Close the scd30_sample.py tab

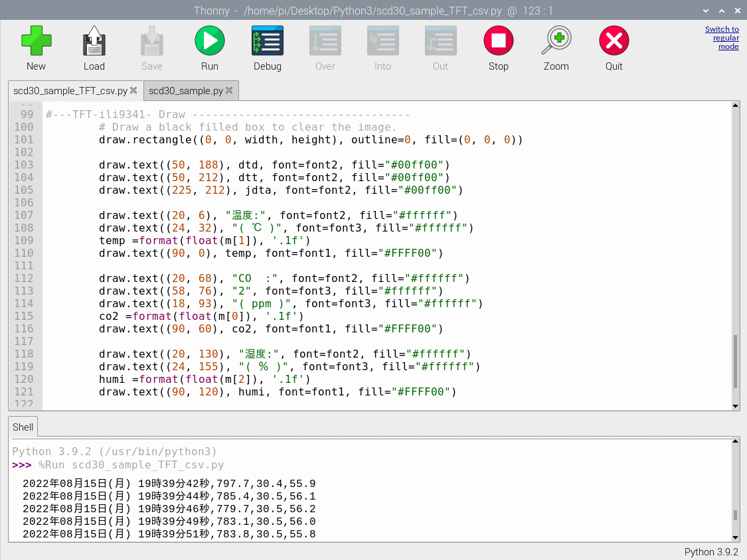(230, 90)
